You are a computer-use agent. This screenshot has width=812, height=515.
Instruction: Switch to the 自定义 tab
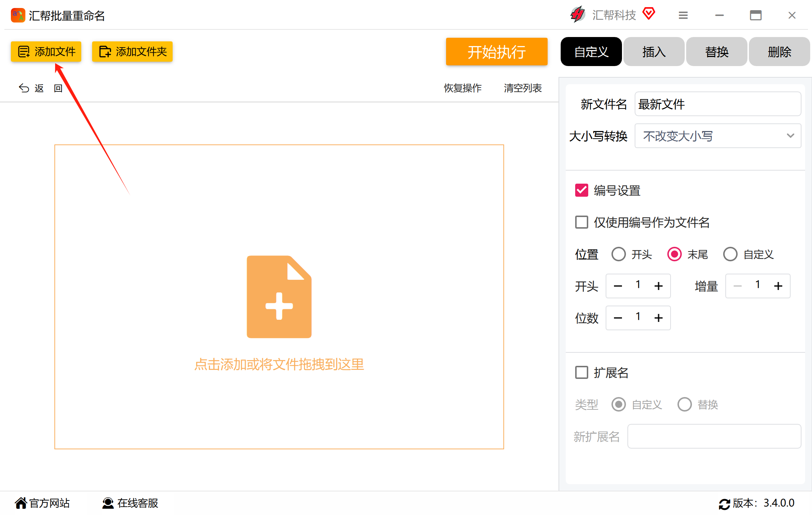[x=591, y=52]
